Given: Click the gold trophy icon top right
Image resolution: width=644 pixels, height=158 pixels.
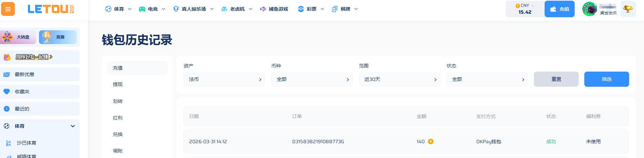Looking at the screenshot, I should point(628,9).
